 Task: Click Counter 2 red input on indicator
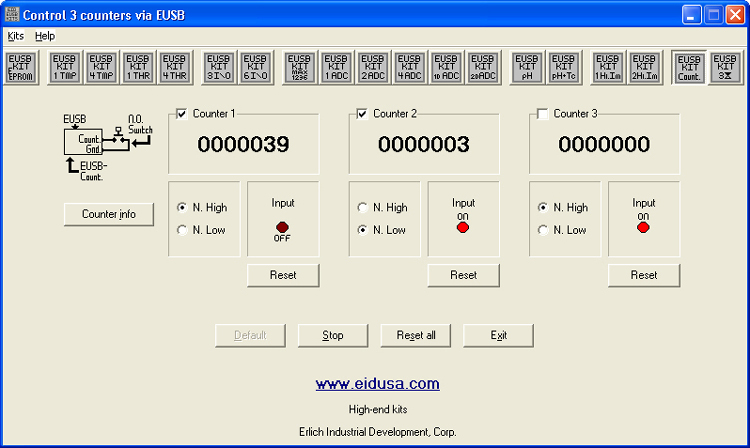(463, 227)
